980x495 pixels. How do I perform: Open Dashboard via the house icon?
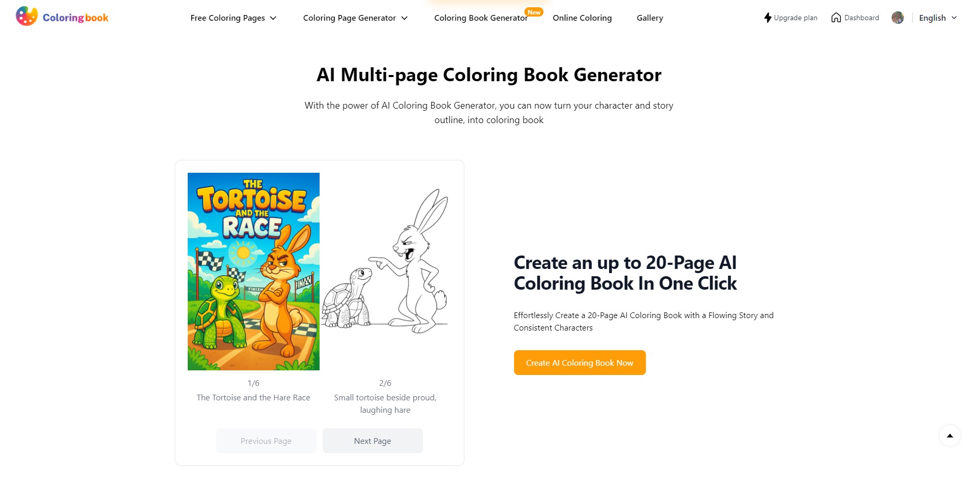click(836, 18)
